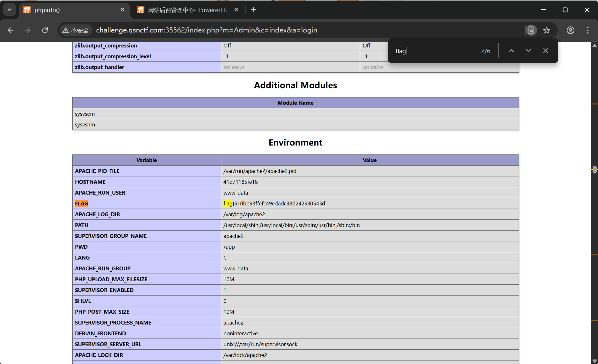Close the phpinfo() tab

(122, 10)
